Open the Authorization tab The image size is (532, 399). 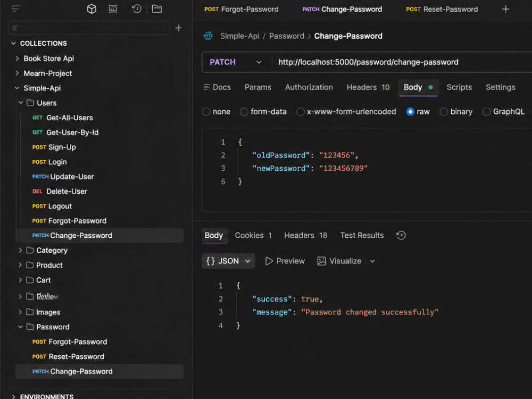click(309, 87)
